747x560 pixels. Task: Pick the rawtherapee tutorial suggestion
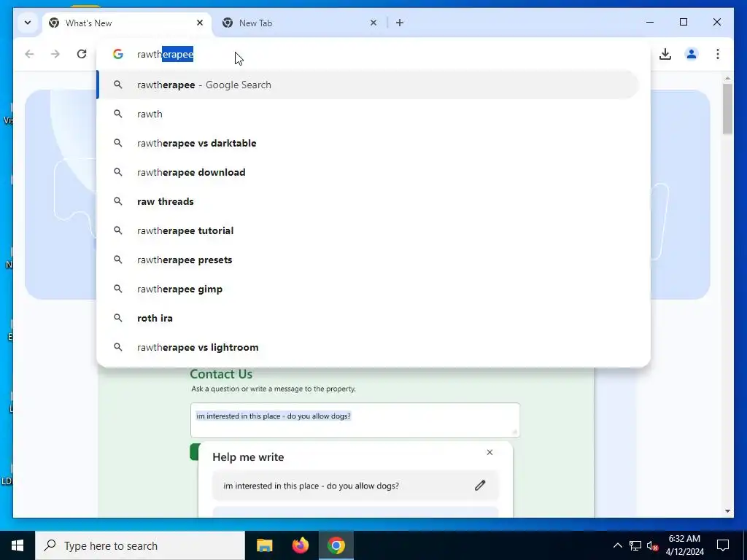(368, 230)
